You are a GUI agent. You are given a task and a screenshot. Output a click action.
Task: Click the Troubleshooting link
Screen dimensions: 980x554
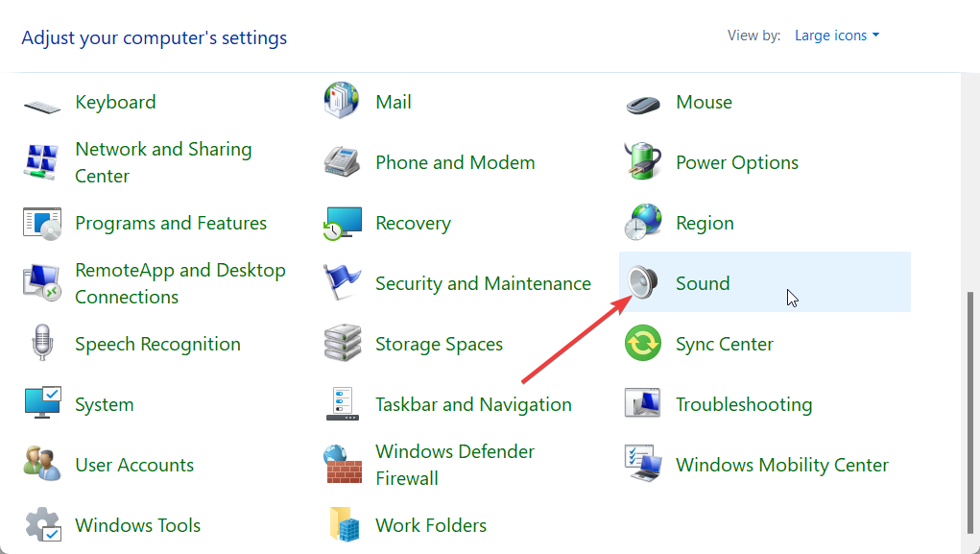pyautogui.click(x=744, y=404)
